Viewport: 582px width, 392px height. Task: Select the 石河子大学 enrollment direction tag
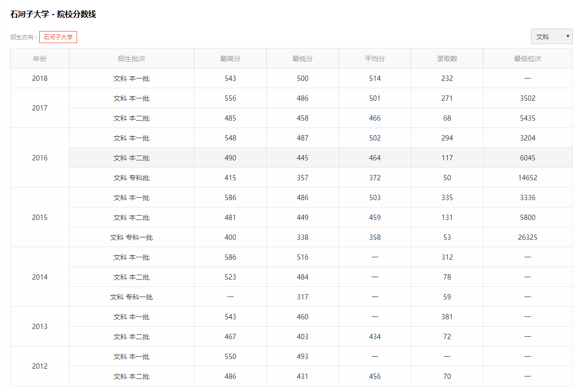(x=58, y=37)
